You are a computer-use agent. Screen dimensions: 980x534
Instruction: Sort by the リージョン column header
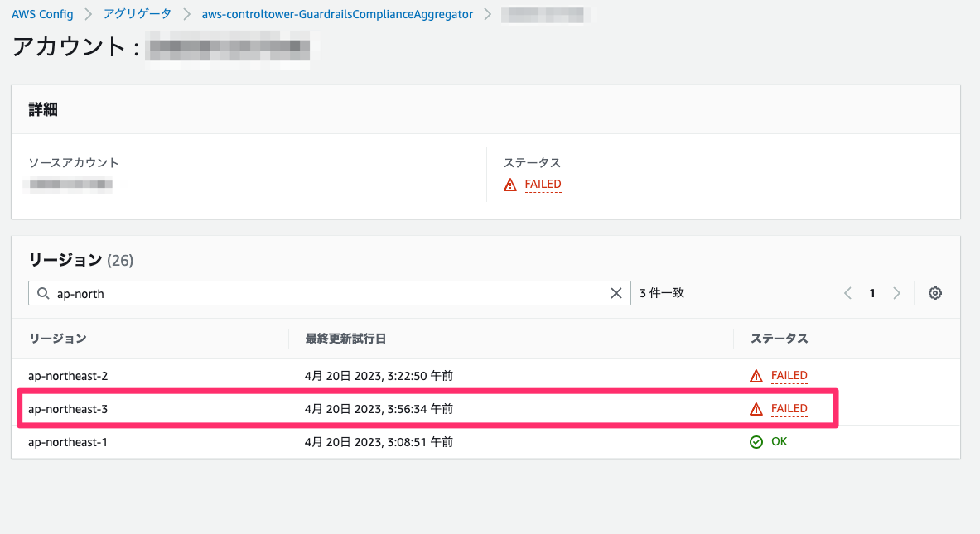58,339
